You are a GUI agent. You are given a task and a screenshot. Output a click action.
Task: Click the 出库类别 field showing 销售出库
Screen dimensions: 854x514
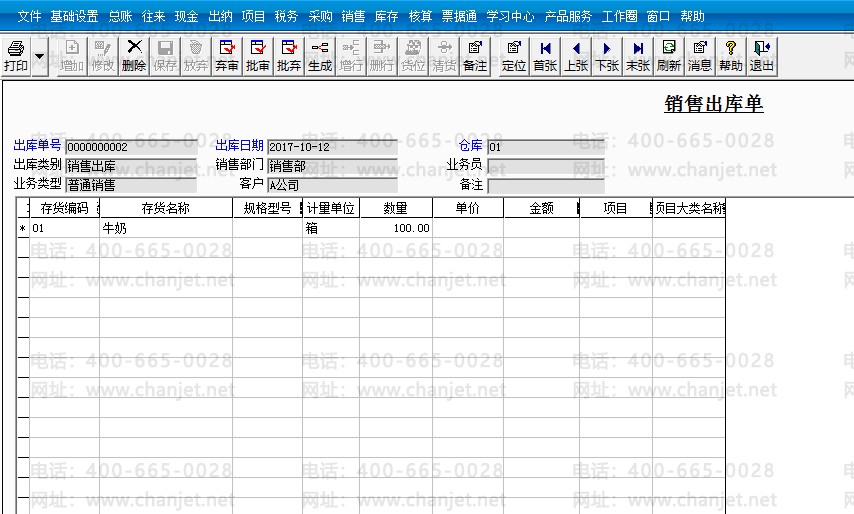pyautogui.click(x=131, y=166)
